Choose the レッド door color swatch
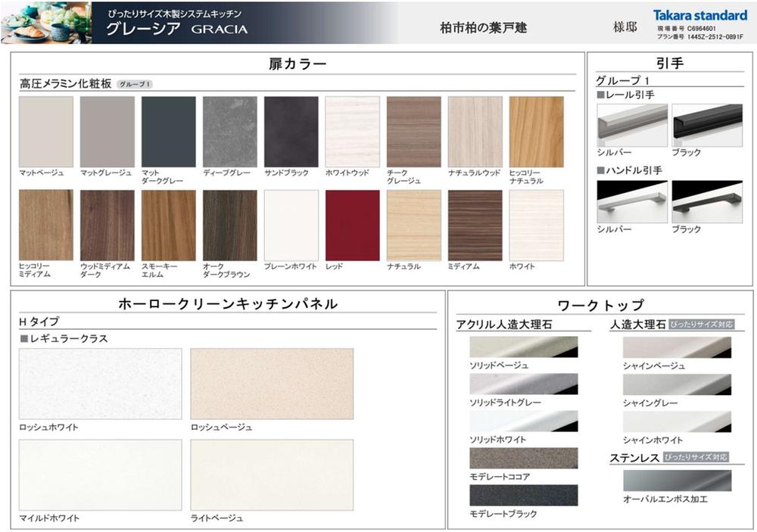The image size is (757, 532). (x=352, y=226)
